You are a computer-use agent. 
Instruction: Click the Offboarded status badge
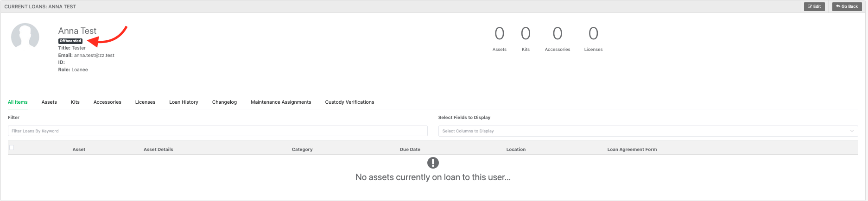click(x=70, y=41)
